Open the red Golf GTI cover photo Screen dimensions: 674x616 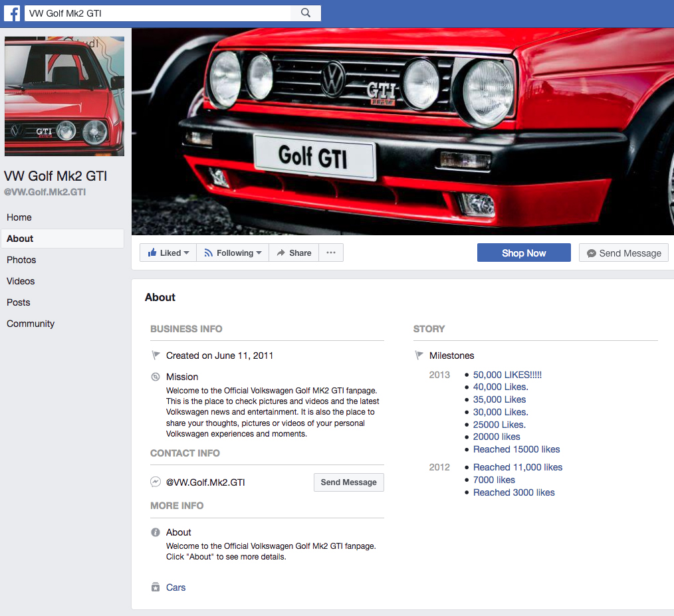403,132
